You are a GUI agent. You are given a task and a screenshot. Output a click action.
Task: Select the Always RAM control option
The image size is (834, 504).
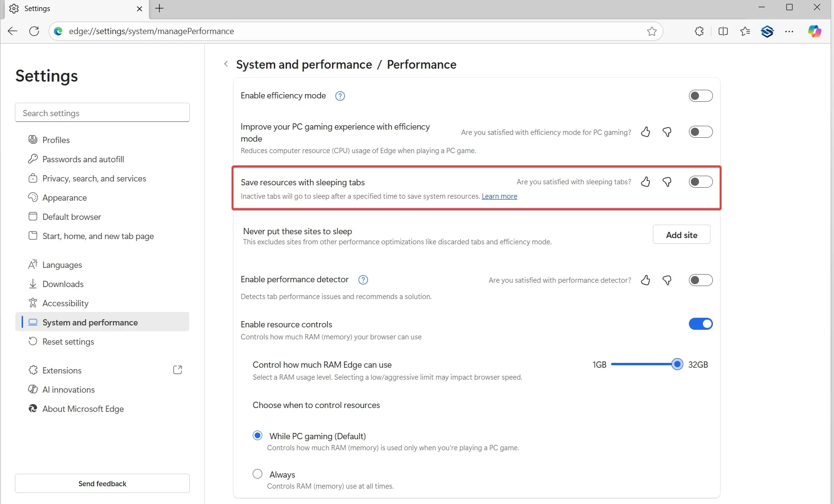click(x=258, y=474)
